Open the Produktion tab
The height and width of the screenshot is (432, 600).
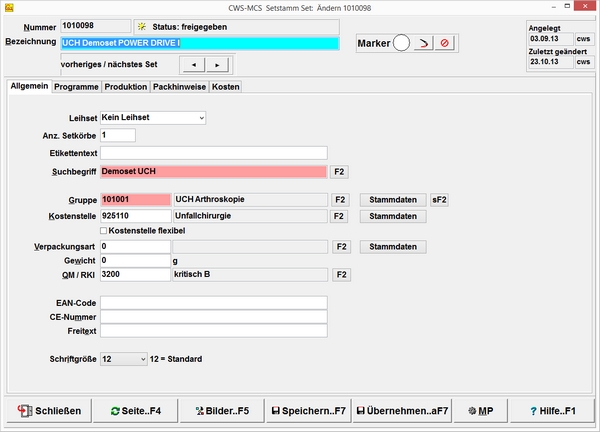[x=126, y=87]
